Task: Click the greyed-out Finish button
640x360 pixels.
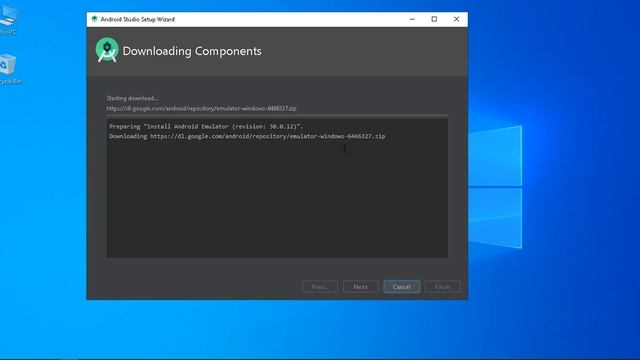Action: pyautogui.click(x=442, y=287)
